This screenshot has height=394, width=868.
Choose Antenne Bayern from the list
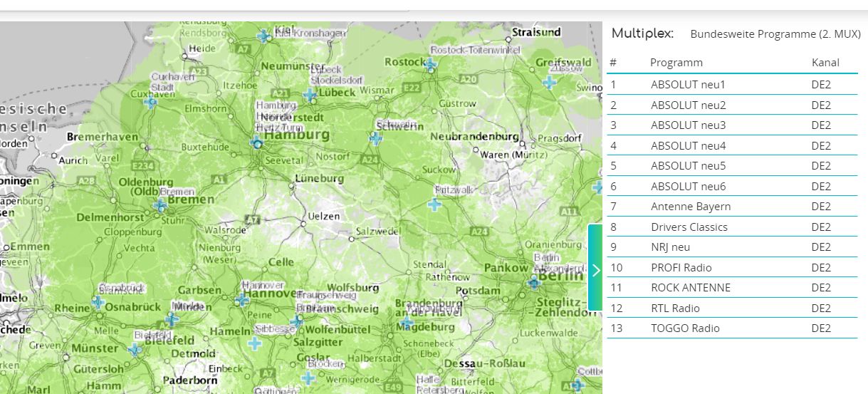point(691,207)
